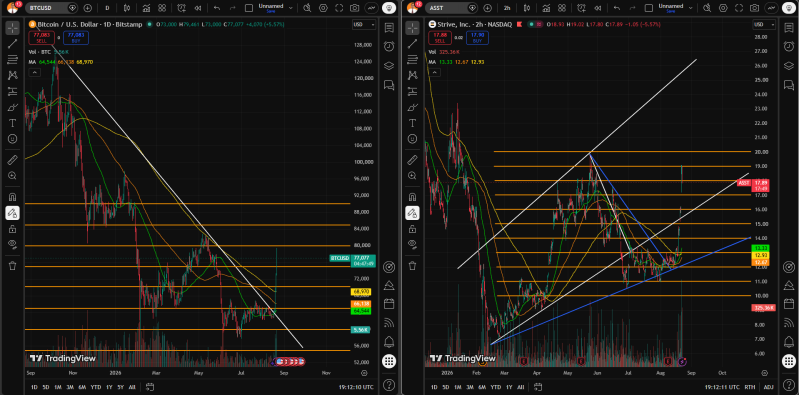
Task: Select the trend line tool on BTCUSD chart
Action: tap(13, 44)
